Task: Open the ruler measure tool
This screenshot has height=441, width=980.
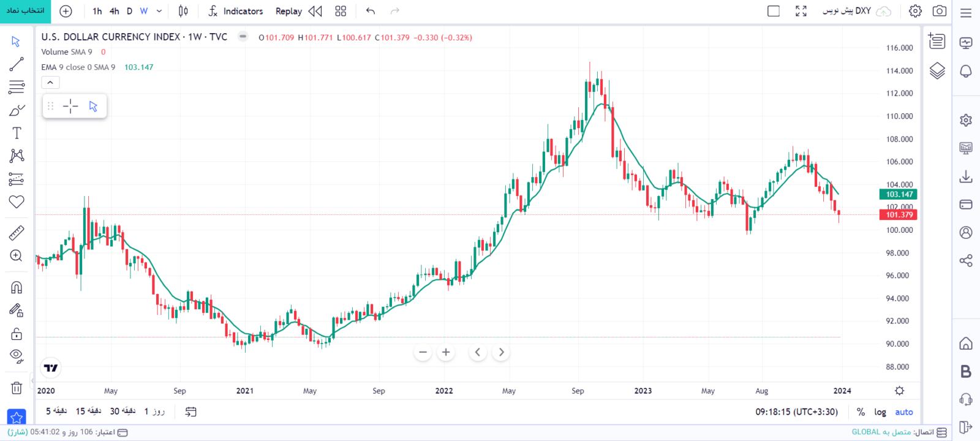Action: [17, 233]
